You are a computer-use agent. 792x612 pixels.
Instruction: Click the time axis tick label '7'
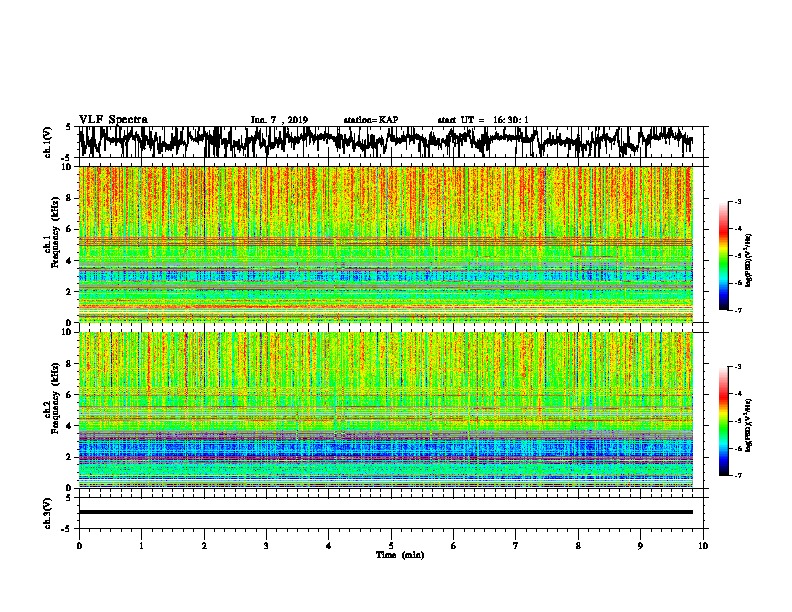(516, 546)
